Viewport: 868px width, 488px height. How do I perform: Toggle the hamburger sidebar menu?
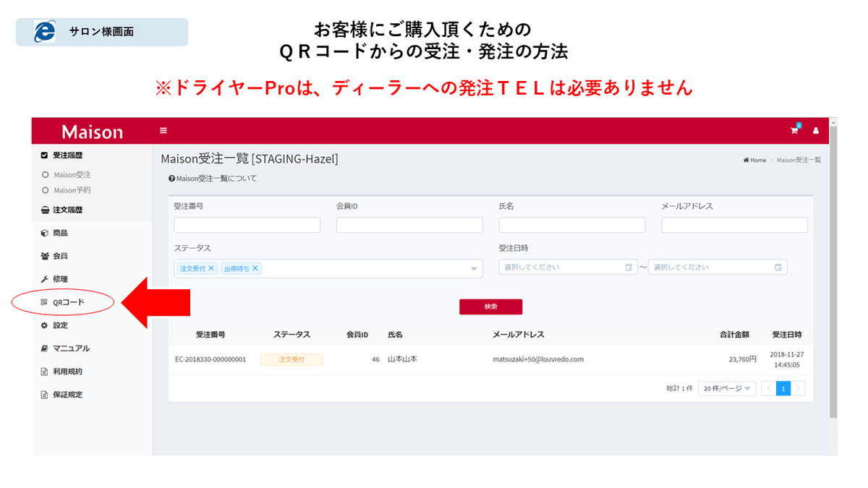click(163, 131)
